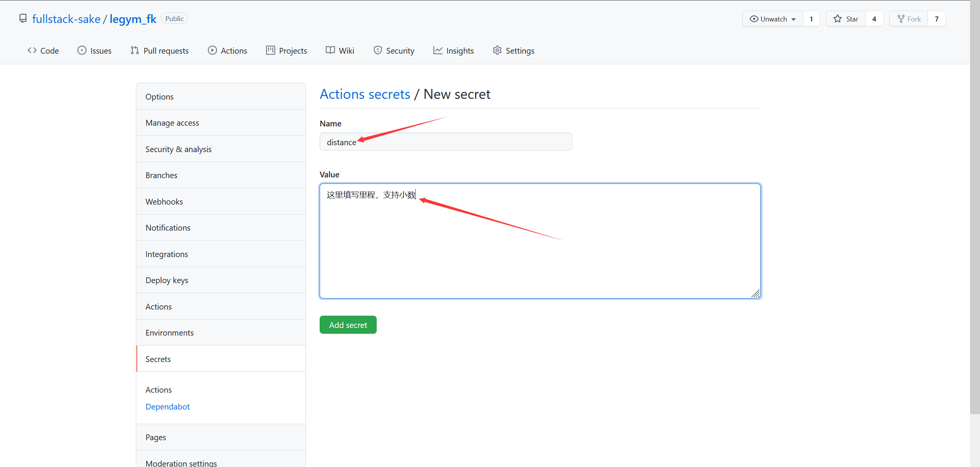Open Deploy keys settings page
Viewport: 980px width, 467px height.
[167, 280]
